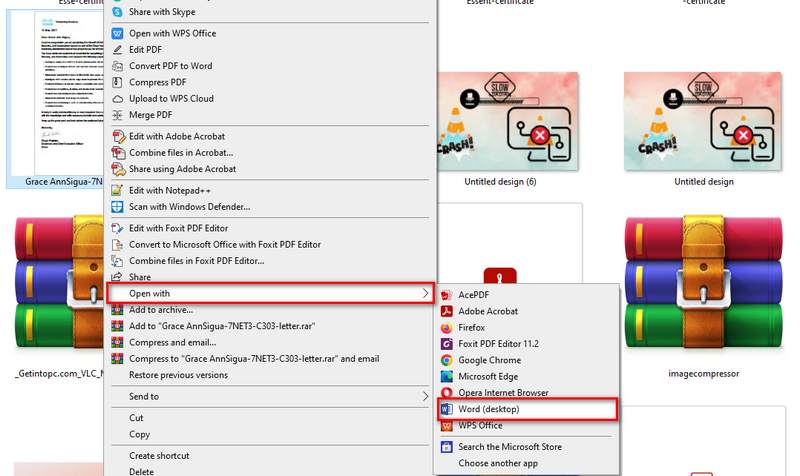800x476 pixels.
Task: Expand the Send to submenu arrow
Action: pyautogui.click(x=426, y=396)
